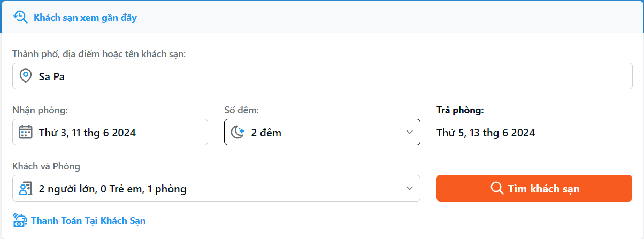Click the location pin icon beside Sa Pa
This screenshot has height=239, width=644.
point(25,76)
